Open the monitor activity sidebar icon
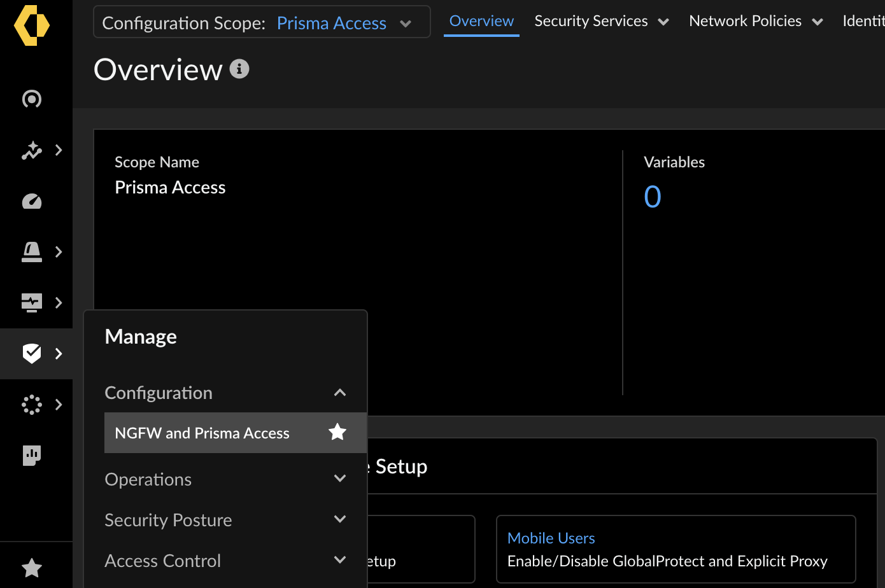 pyautogui.click(x=32, y=303)
